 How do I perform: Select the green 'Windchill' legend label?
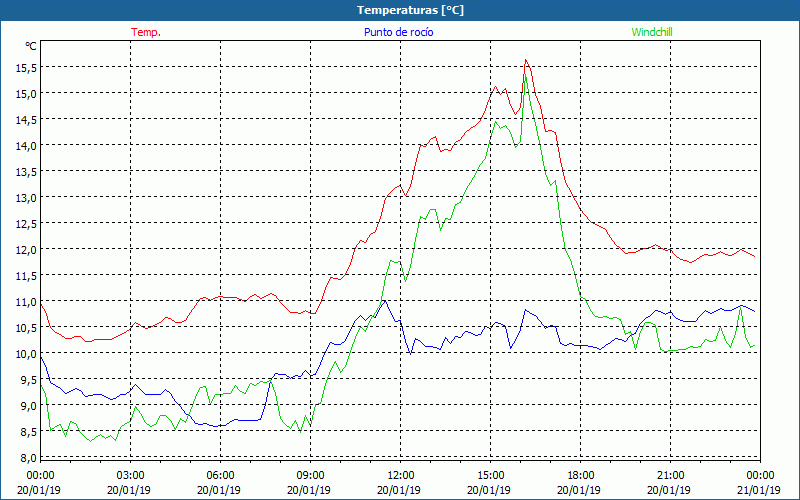pyautogui.click(x=652, y=32)
